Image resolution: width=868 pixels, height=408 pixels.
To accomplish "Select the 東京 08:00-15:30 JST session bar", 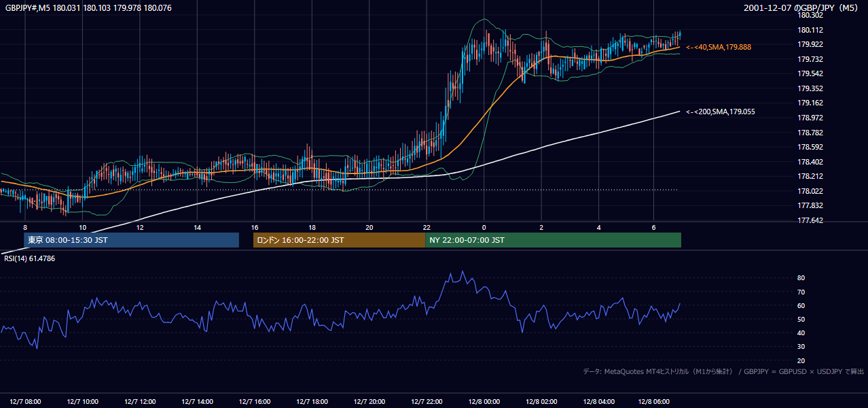I will pos(131,240).
